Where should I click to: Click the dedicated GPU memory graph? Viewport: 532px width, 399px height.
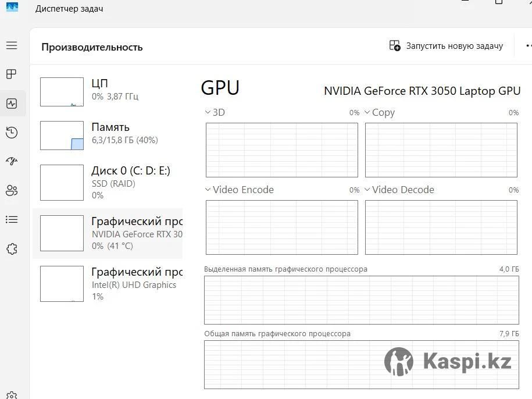coord(361,300)
